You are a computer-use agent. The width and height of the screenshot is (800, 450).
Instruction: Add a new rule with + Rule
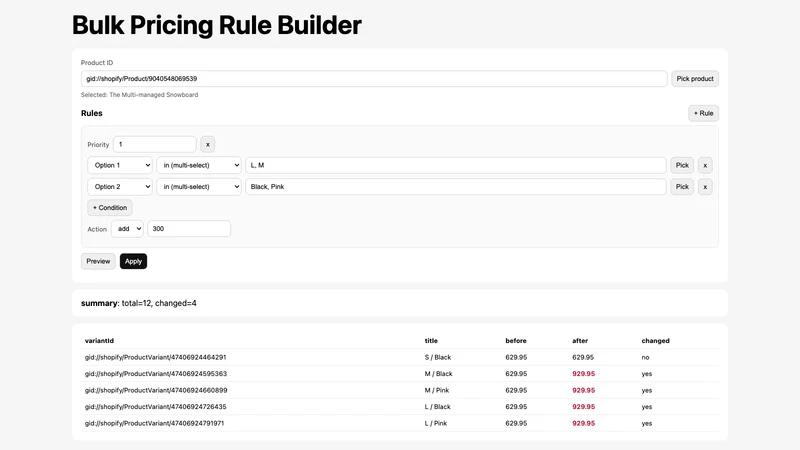[x=703, y=113]
